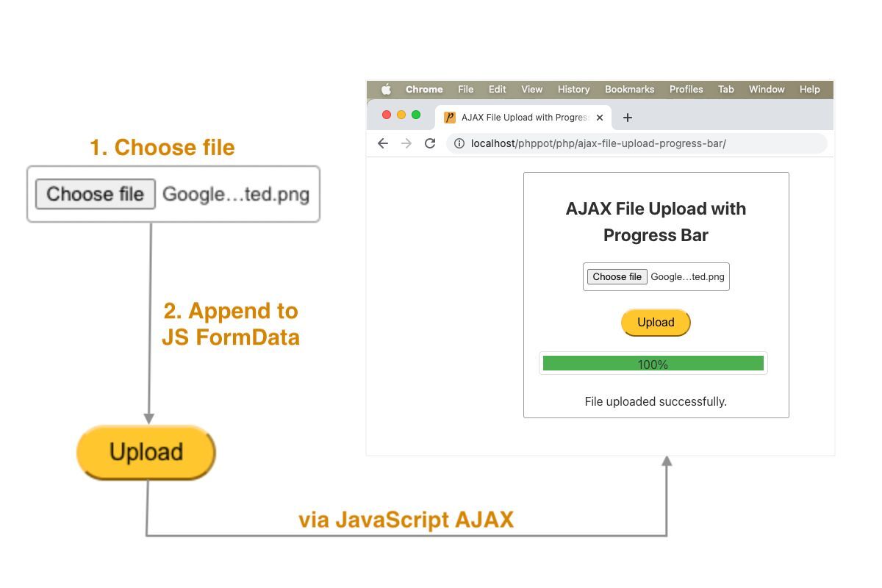Screen dimensions: 882x588
Task: Open the Chrome application menu
Action: 424,89
